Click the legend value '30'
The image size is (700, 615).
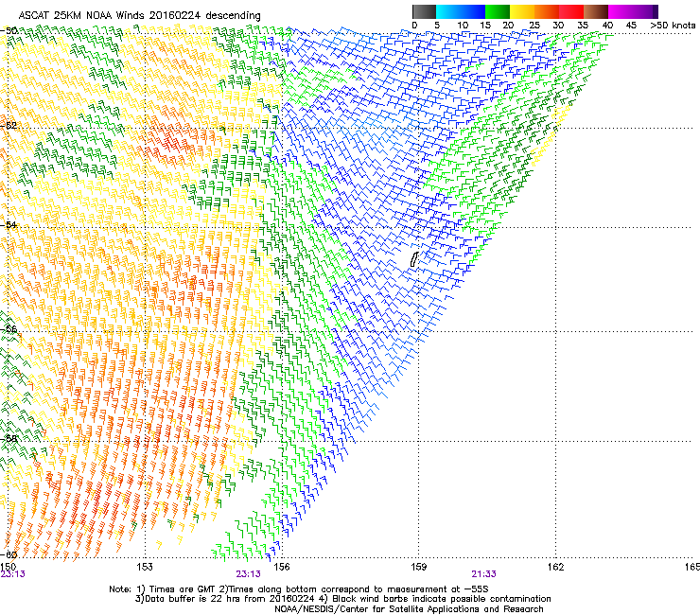[558, 25]
